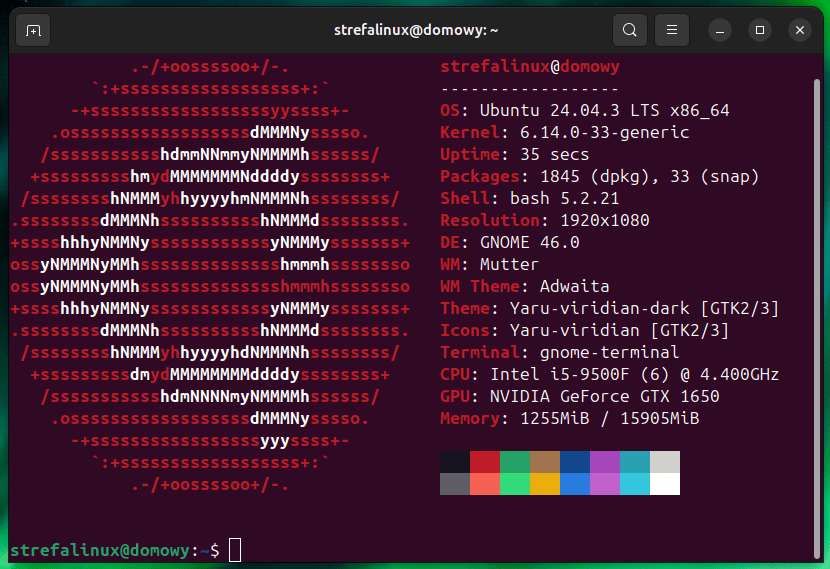The image size is (830, 569).
Task: Maximize the terminal window
Action: click(760, 30)
